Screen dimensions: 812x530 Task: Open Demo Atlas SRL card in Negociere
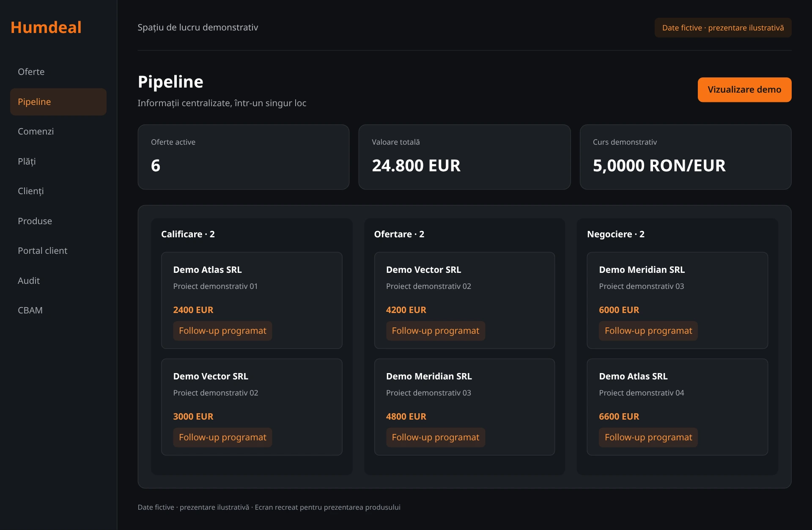tap(678, 407)
